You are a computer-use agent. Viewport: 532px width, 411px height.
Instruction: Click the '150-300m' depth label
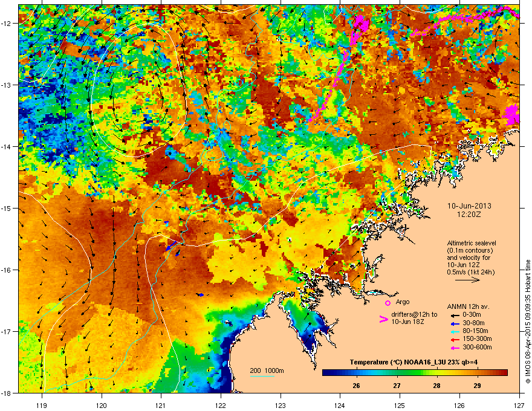point(477,338)
